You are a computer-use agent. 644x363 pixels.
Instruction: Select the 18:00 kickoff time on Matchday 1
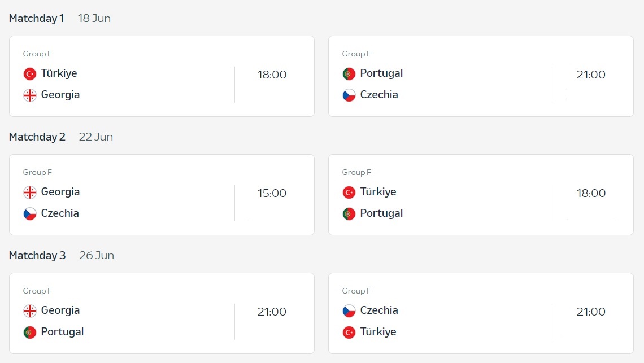pyautogui.click(x=272, y=75)
